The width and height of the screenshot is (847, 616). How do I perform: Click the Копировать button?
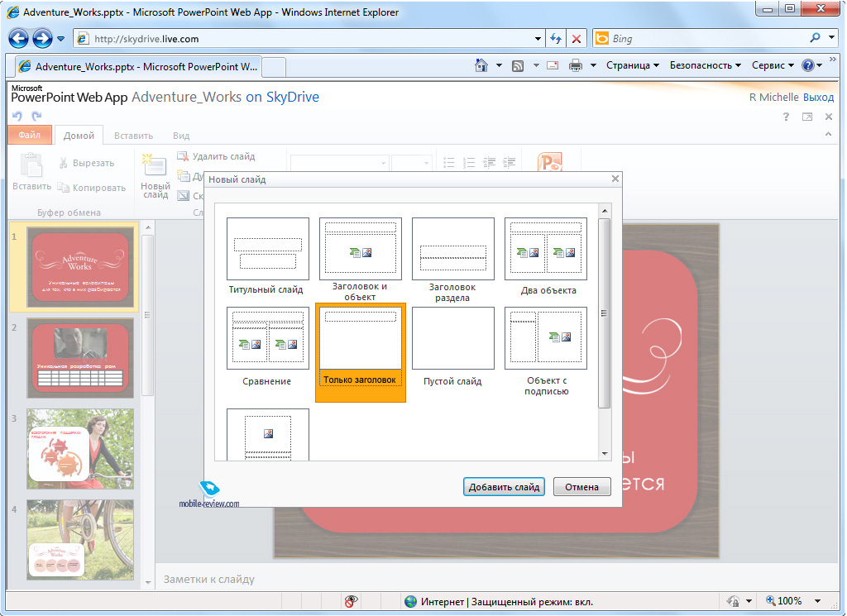(x=92, y=188)
